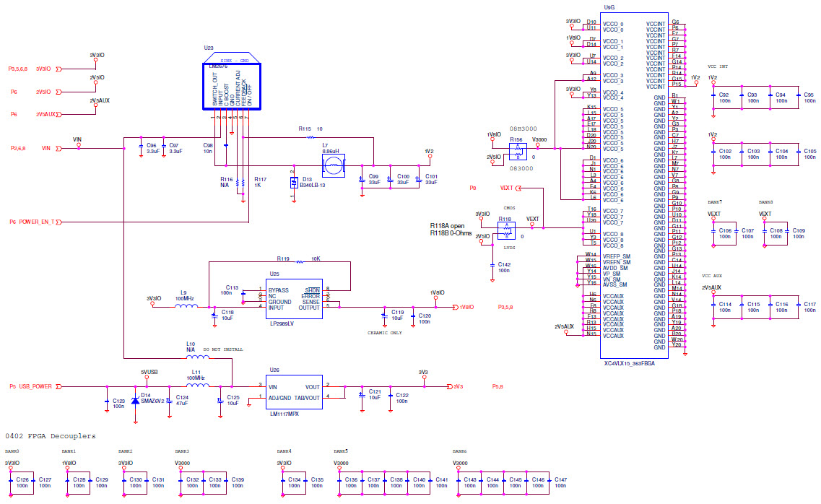Select Zener diode D14 SMAZ6V2
Screen dimensions: 821x504
pos(134,401)
